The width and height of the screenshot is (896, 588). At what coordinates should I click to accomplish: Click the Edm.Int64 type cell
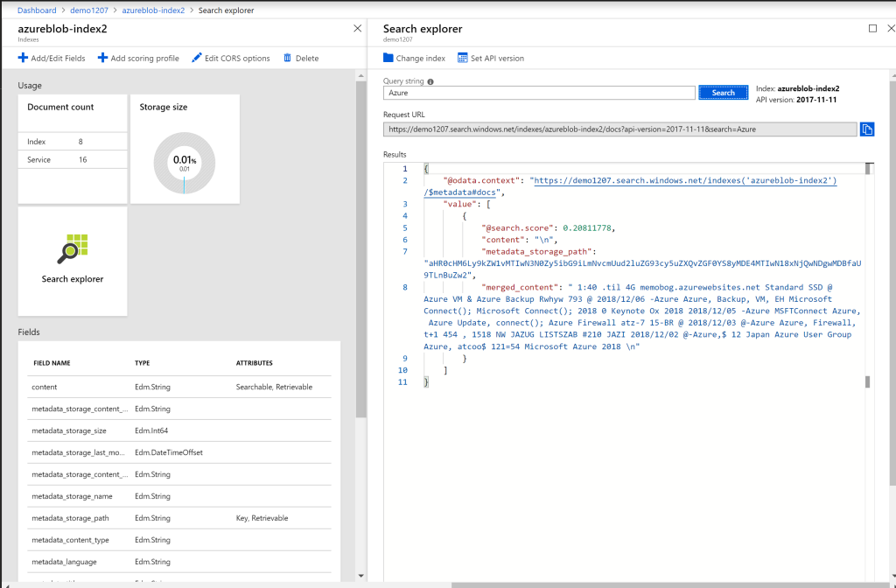pyautogui.click(x=151, y=430)
